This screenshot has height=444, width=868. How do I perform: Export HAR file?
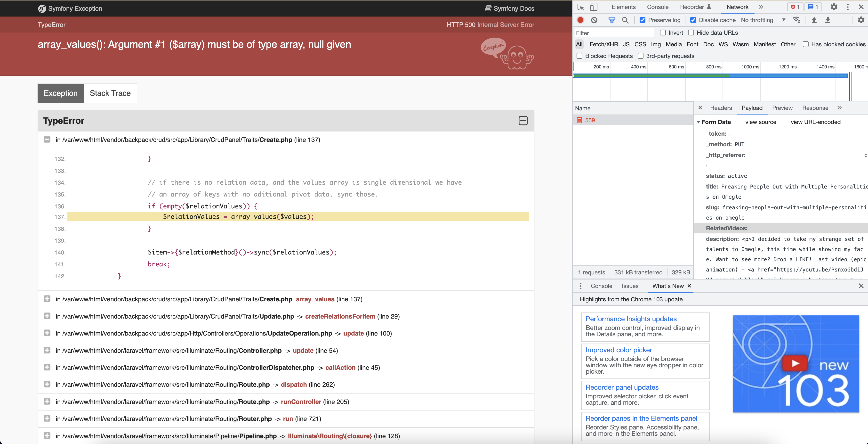coord(828,20)
